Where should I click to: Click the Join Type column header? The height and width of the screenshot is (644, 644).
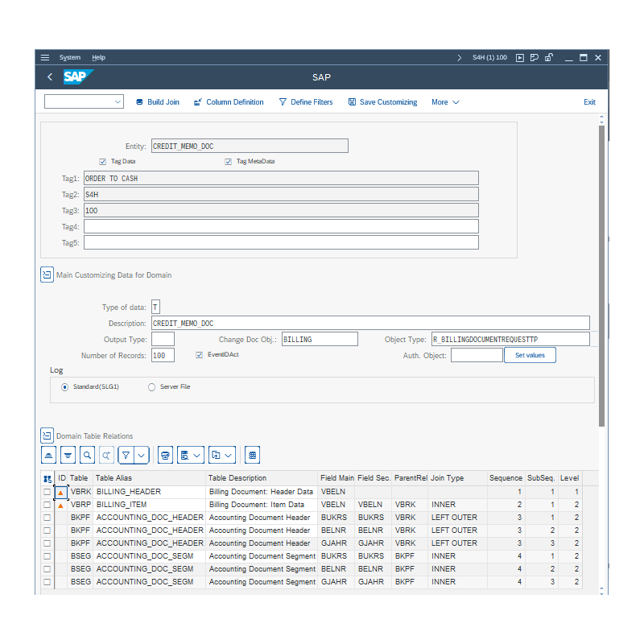pos(457,478)
